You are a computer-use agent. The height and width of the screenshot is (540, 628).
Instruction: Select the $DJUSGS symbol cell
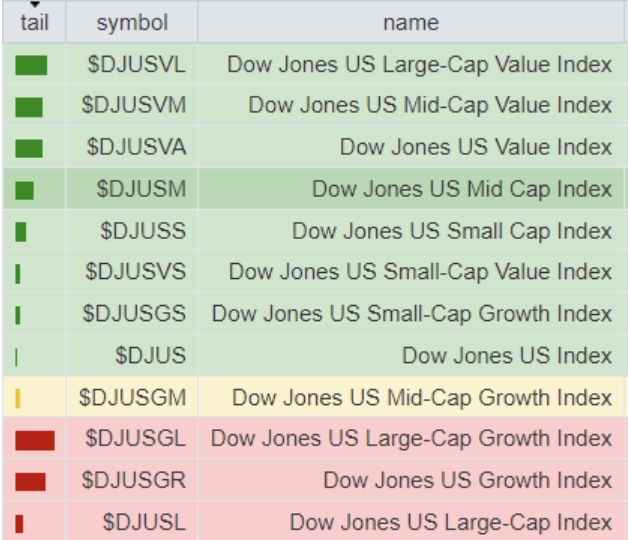tap(134, 314)
